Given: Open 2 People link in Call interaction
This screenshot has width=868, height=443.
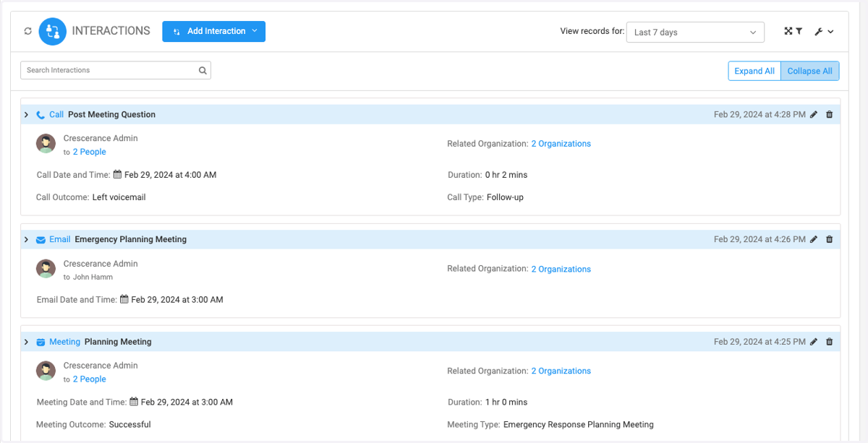Looking at the screenshot, I should [x=90, y=152].
